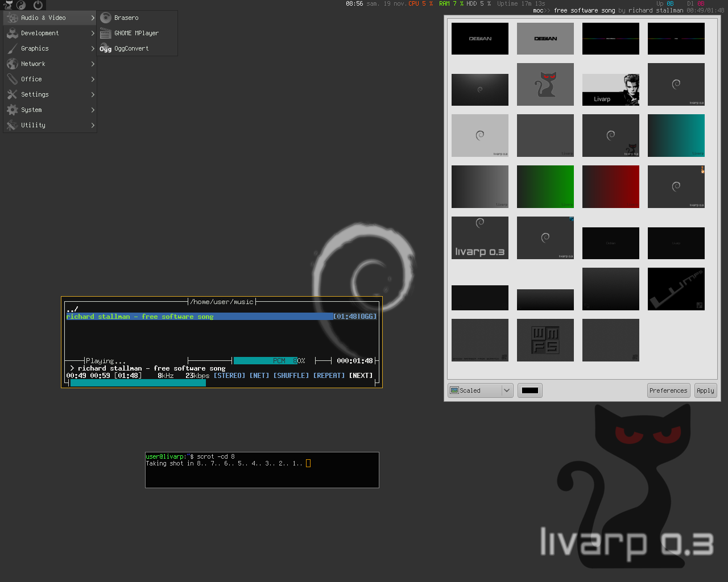Launch OggConvert from the submenu
This screenshot has height=582, width=728.
pyautogui.click(x=137, y=48)
